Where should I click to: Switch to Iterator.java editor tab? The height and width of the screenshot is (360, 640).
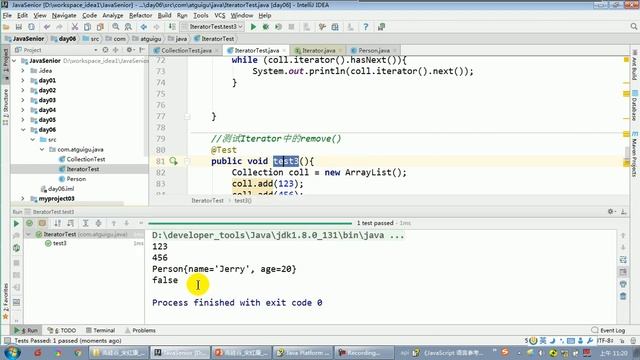[x=318, y=50]
